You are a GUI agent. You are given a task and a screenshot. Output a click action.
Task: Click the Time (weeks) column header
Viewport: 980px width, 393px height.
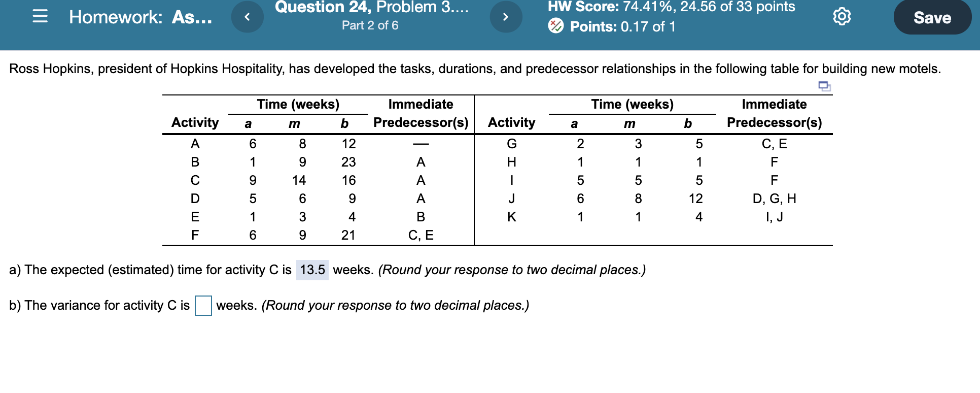point(298,104)
